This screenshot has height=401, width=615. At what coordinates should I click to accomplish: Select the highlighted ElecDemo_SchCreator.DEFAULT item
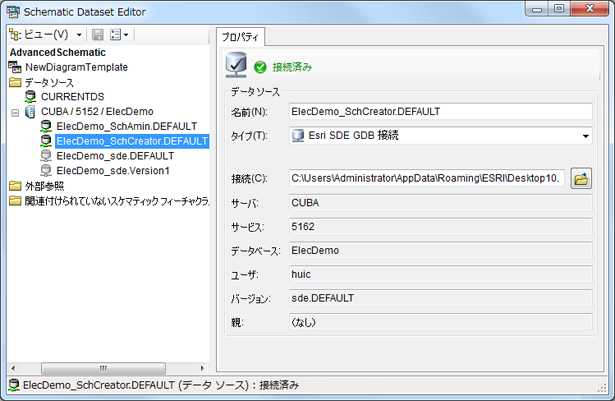pyautogui.click(x=132, y=141)
